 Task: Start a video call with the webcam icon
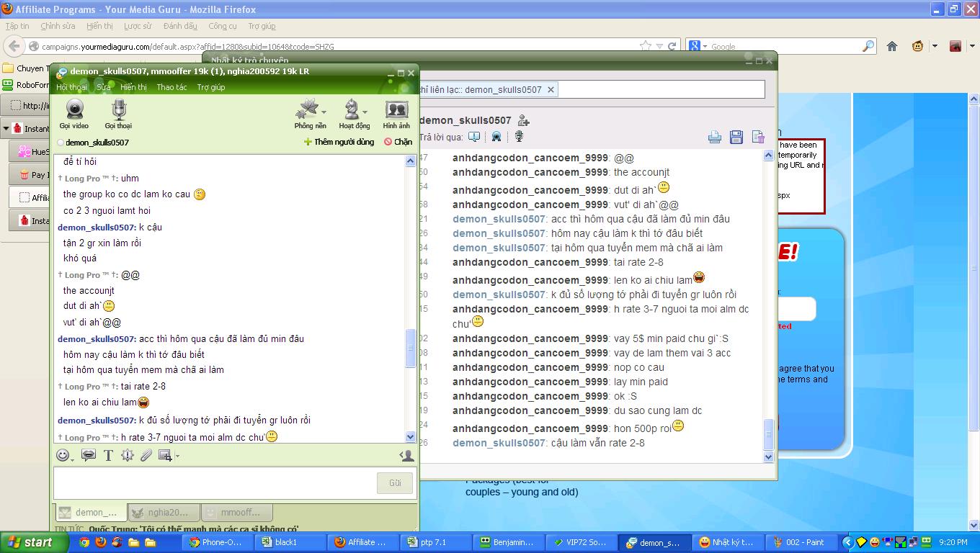point(74,109)
